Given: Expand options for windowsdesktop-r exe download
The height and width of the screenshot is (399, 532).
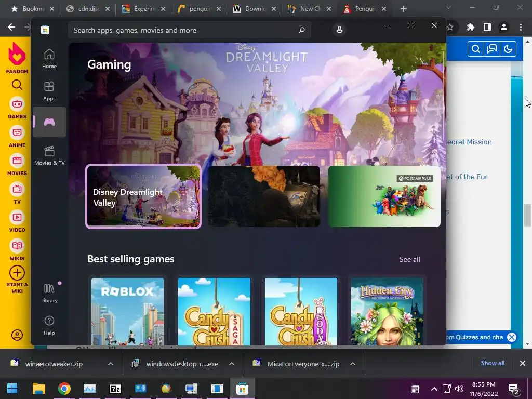Looking at the screenshot, I should pyautogui.click(x=232, y=364).
